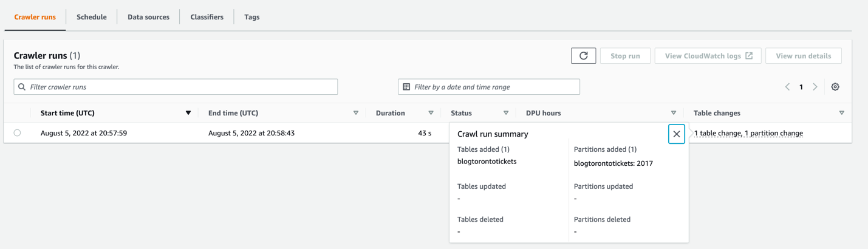Sort by DPU hours column arrow
This screenshot has height=249, width=868.
pyautogui.click(x=673, y=113)
